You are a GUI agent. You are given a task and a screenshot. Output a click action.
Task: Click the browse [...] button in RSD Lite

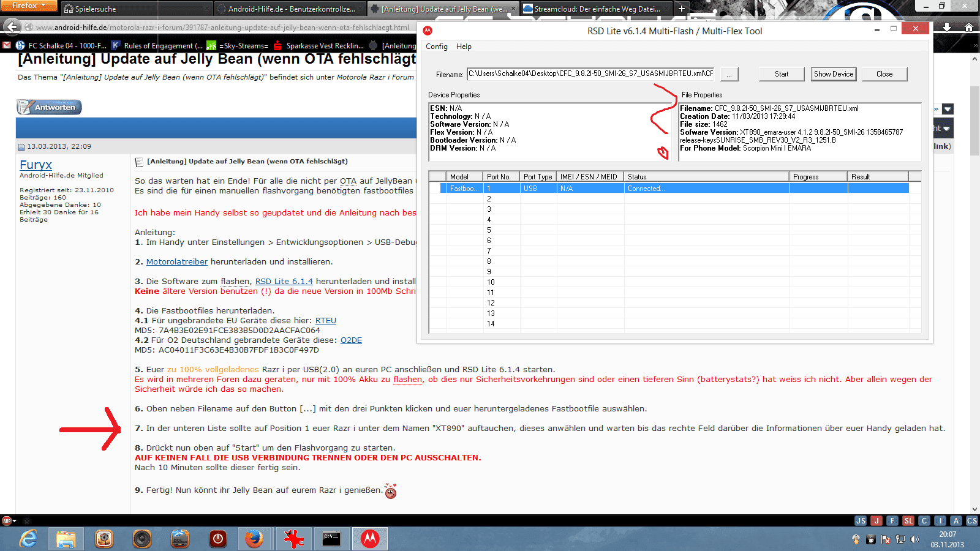[729, 74]
